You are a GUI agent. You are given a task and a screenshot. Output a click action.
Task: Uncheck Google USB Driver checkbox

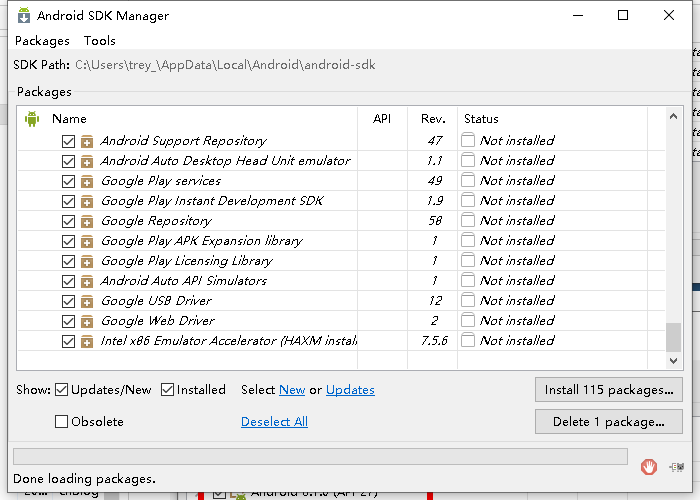pyautogui.click(x=68, y=301)
